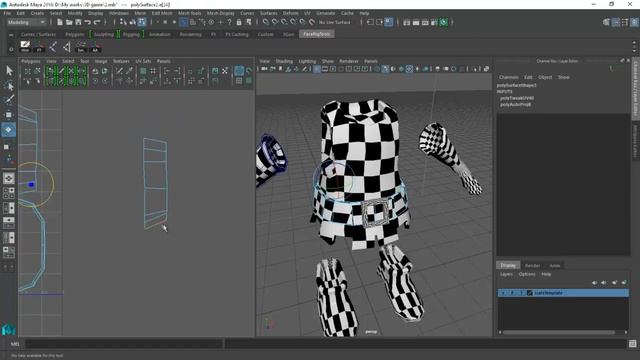Select the Paint Selection brush tool

pyautogui.click(x=9, y=99)
